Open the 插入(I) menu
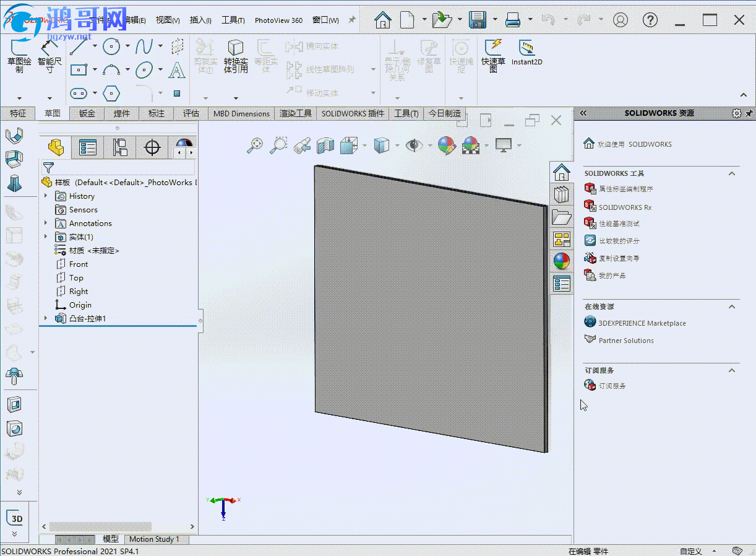Image resolution: width=756 pixels, height=556 pixels. click(x=200, y=20)
